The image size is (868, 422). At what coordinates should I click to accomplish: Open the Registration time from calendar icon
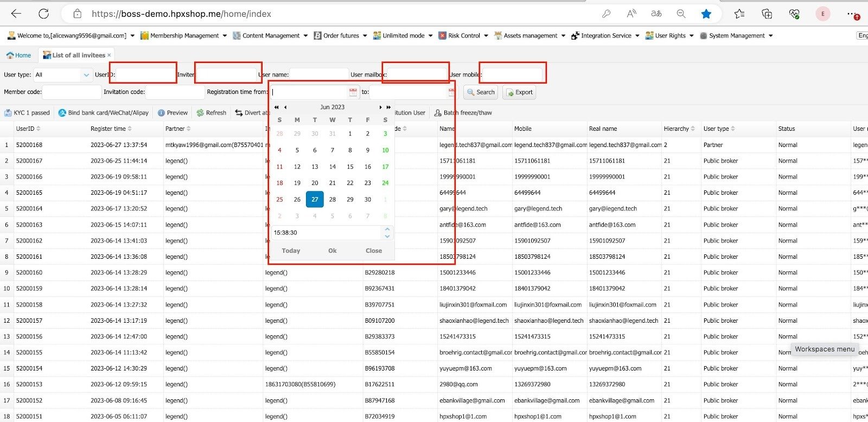pyautogui.click(x=353, y=92)
